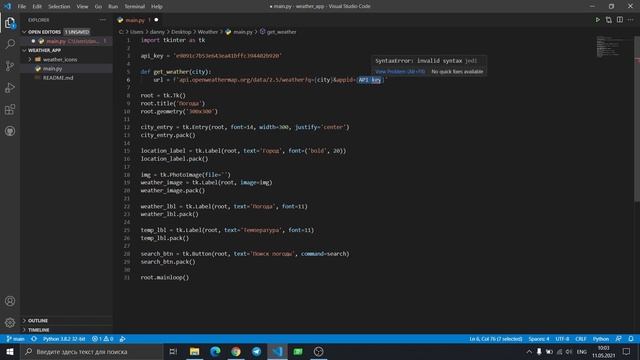640x360 pixels.
Task: Open changes compare icon in editor toolbar
Action: (x=609, y=20)
